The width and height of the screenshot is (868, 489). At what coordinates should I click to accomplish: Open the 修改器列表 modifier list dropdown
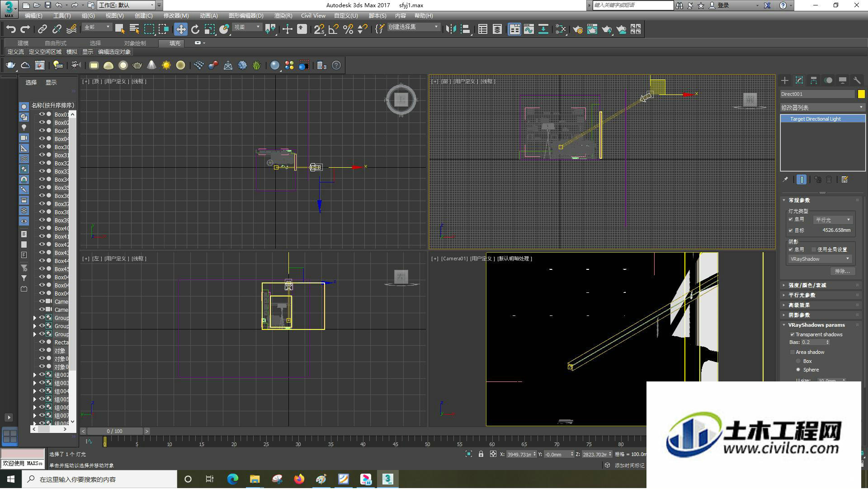click(822, 108)
